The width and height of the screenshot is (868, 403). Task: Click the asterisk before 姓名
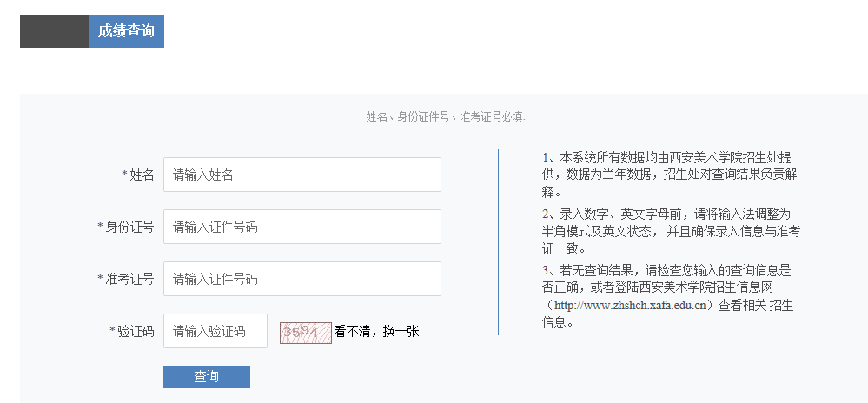click(124, 175)
